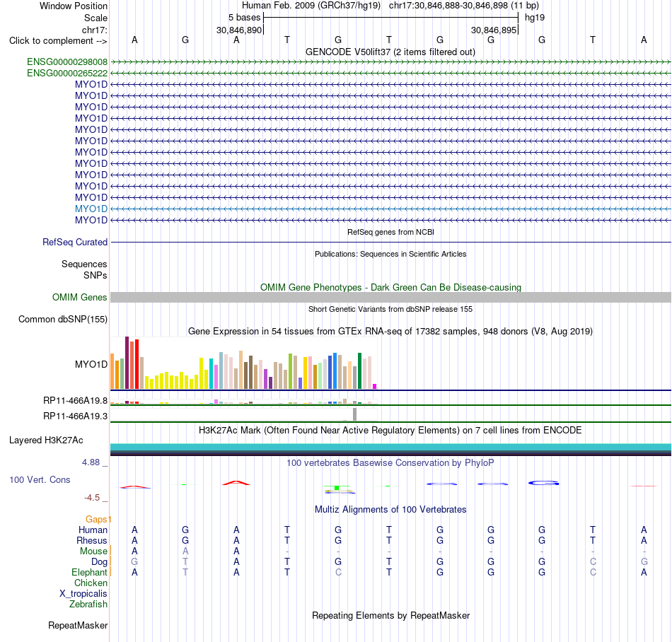Image resolution: width=672 pixels, height=642 pixels.
Task: Click the Window Position label
Action: pyautogui.click(x=74, y=6)
